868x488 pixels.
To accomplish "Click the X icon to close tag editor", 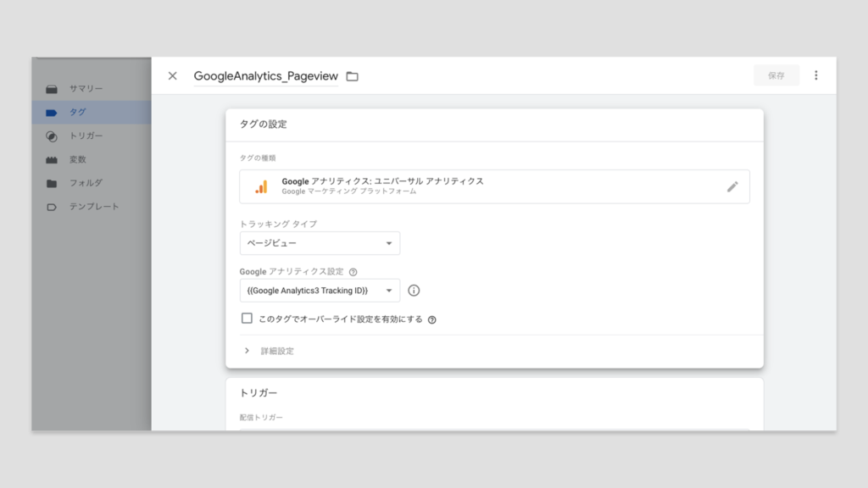I will (173, 75).
